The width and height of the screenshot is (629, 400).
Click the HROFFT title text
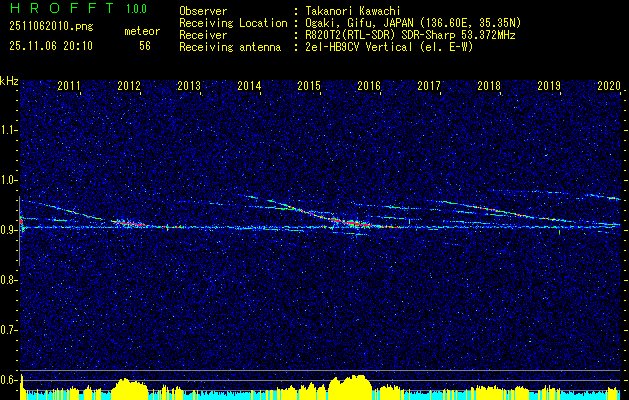pyautogui.click(x=62, y=8)
